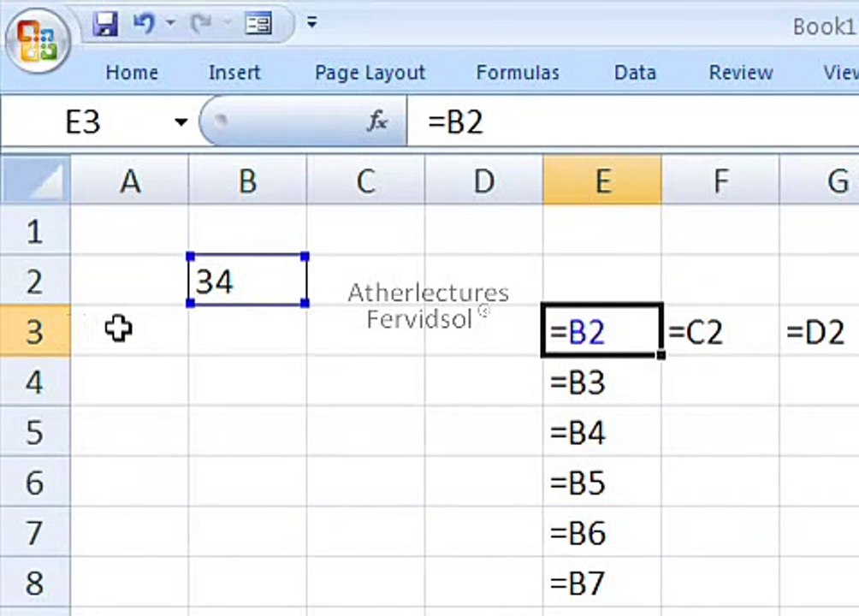The height and width of the screenshot is (616, 859).
Task: Select column C header
Action: tap(366, 180)
